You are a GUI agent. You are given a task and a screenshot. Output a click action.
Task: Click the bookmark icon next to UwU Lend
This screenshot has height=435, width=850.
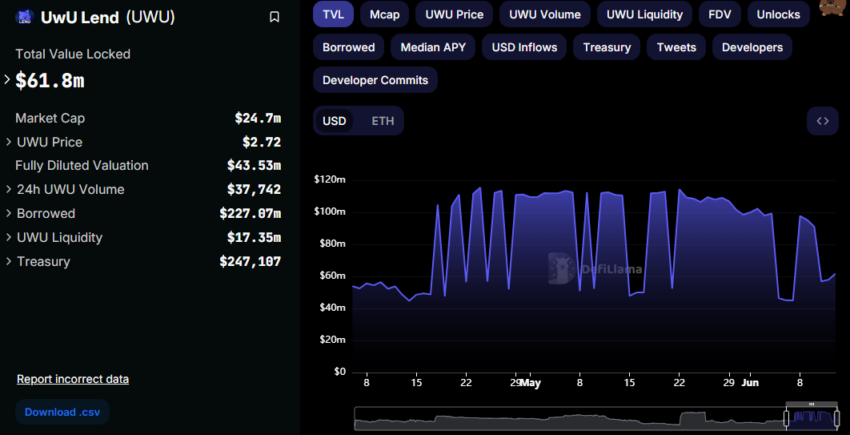[x=275, y=17]
